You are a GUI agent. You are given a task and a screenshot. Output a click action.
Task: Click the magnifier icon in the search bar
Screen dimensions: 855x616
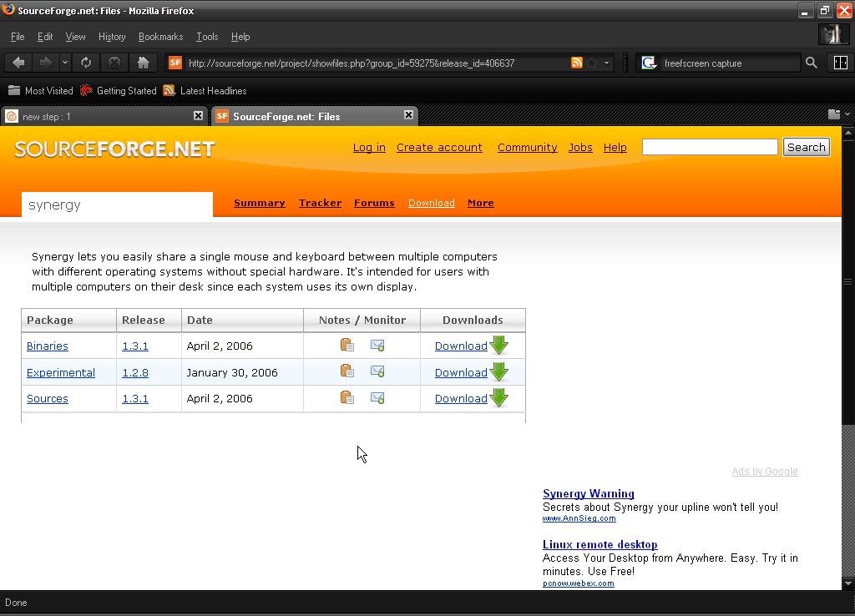pyautogui.click(x=811, y=63)
